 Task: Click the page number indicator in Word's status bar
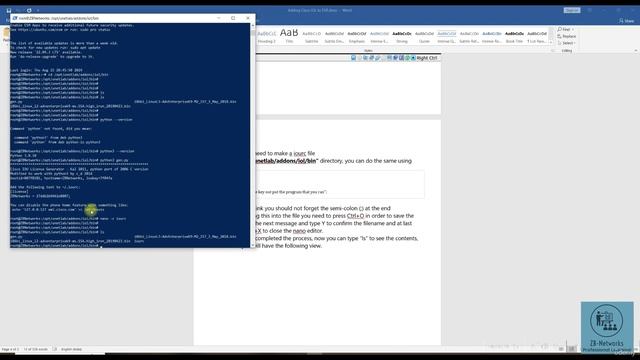point(10,349)
